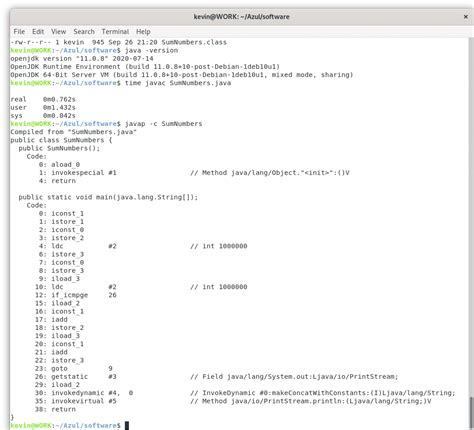Click the '16: iconst_1' instruction

[59, 311]
